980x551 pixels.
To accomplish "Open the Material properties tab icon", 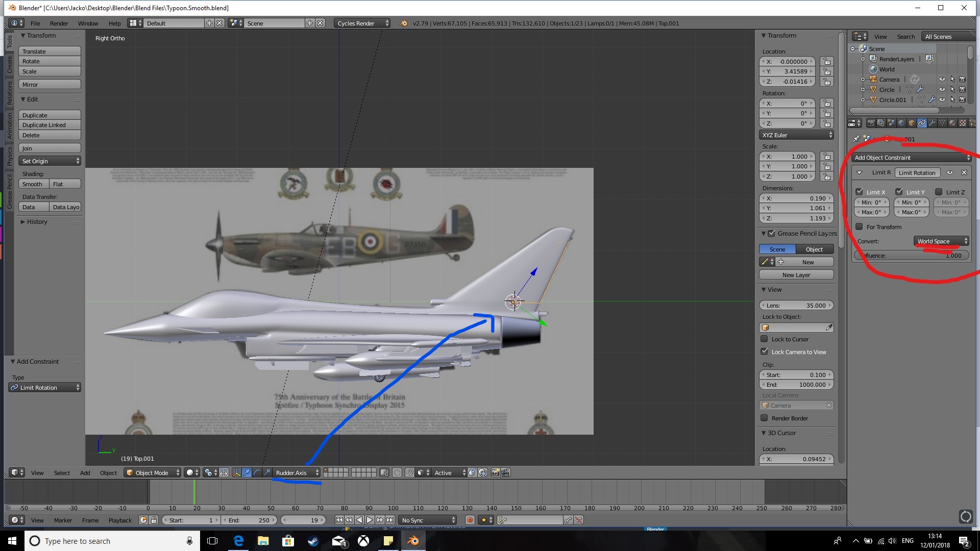I will [952, 123].
